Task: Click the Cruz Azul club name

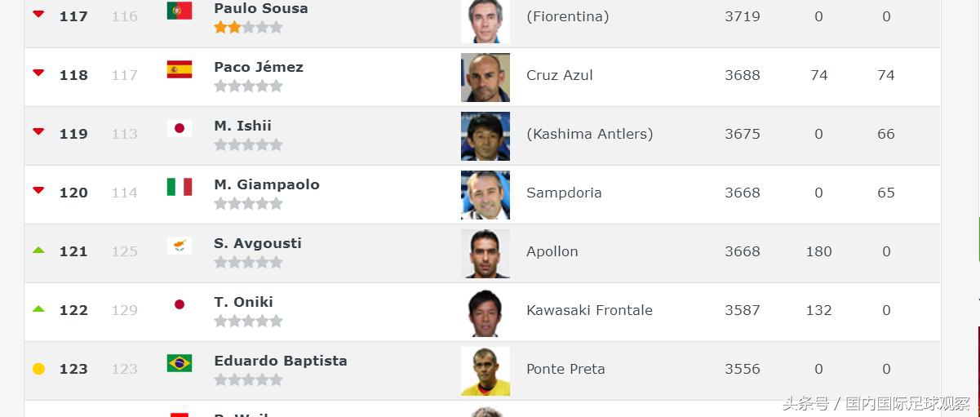Action: (x=560, y=75)
